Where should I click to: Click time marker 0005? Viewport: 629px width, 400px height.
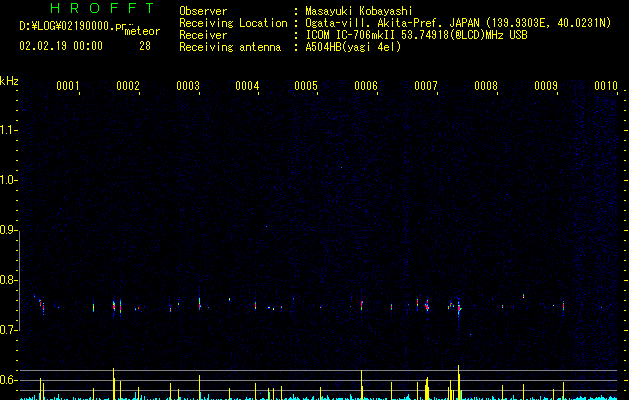coord(306,85)
